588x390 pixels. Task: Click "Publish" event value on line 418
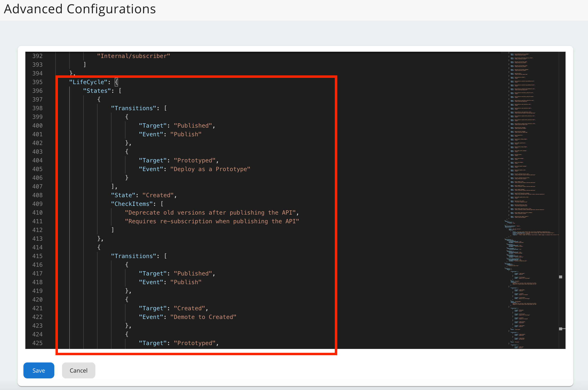(x=186, y=282)
